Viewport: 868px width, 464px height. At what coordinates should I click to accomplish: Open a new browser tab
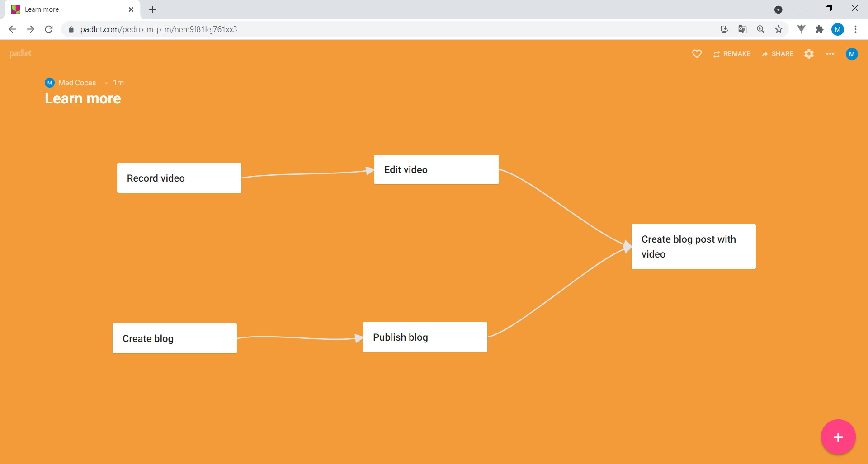tap(153, 9)
